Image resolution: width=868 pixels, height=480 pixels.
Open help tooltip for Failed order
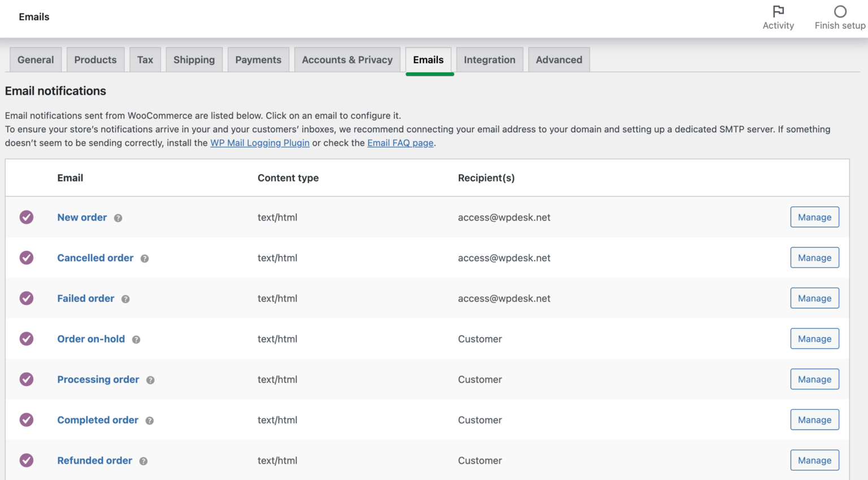(125, 299)
